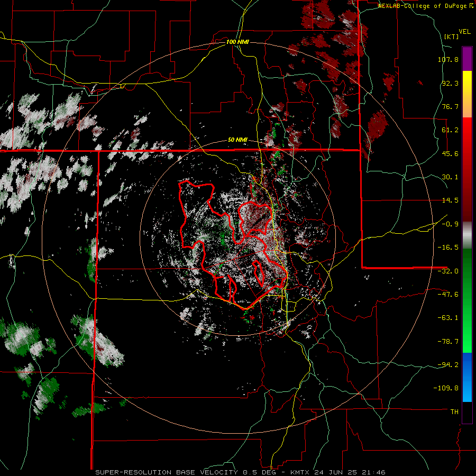This screenshot has width=476, height=476.
Task: Click the NEXLAB-College of DuPage watermark text
Action: click(x=425, y=6)
